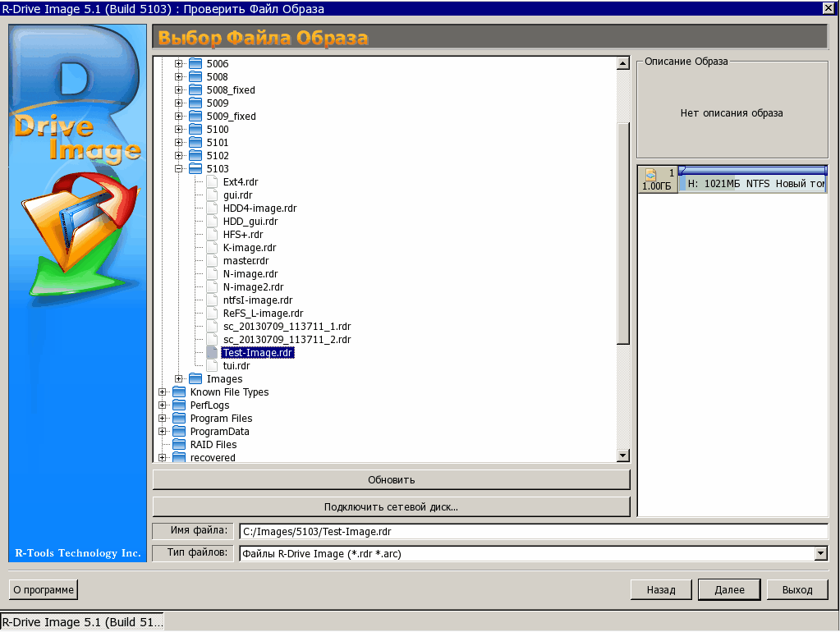Click the Images folder icon
Image resolution: width=840 pixels, height=632 pixels.
coord(195,378)
